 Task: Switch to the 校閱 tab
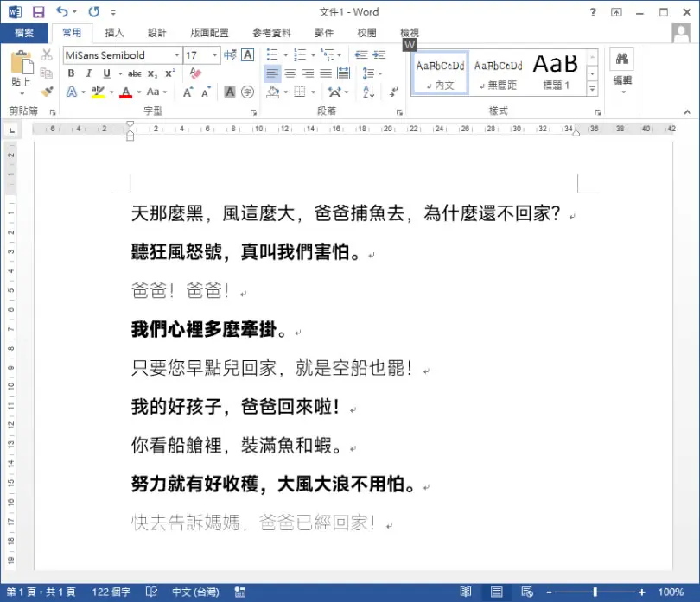[366, 33]
